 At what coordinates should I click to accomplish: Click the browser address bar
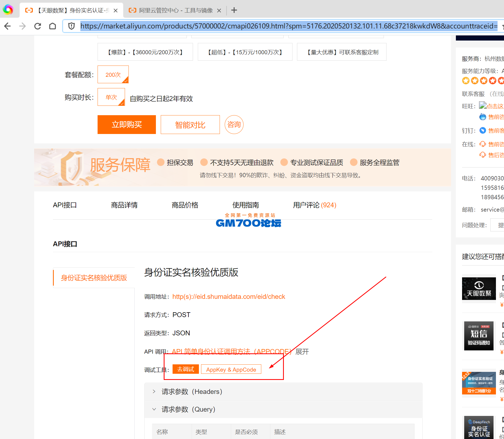point(242,26)
